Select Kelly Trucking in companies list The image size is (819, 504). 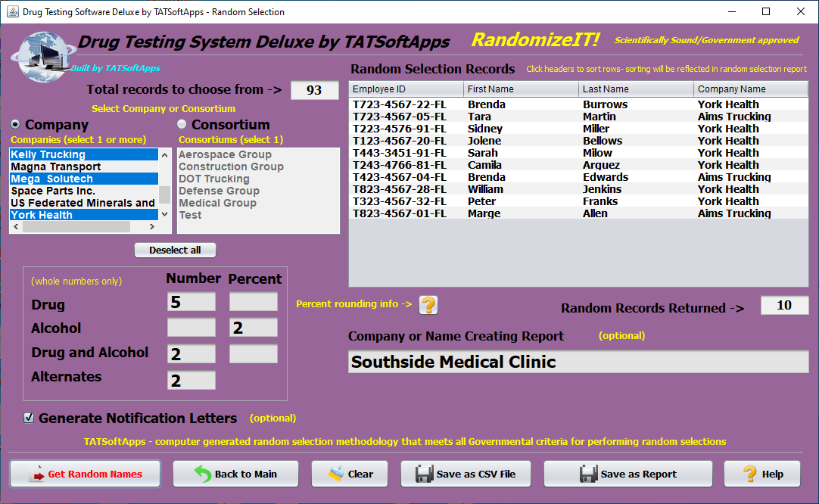[83, 154]
